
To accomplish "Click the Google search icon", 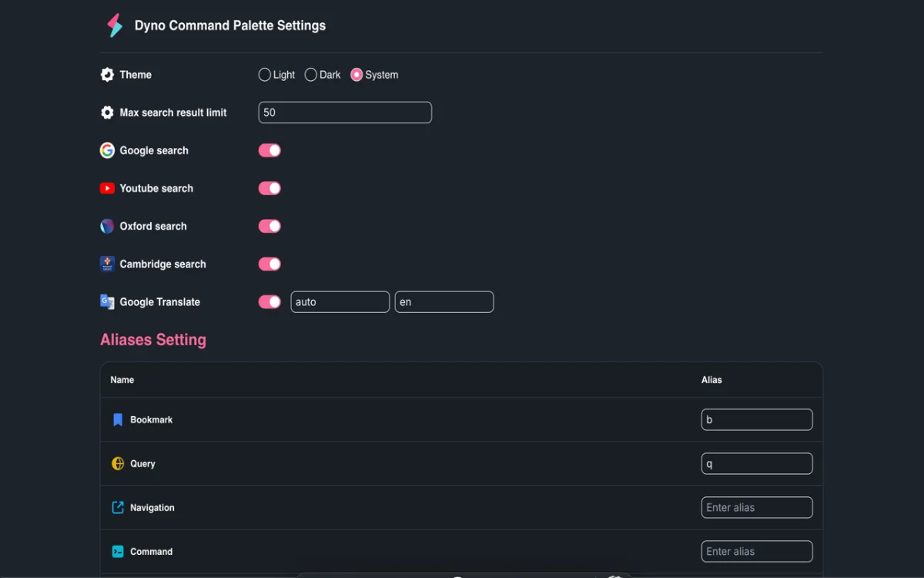I will (x=107, y=150).
